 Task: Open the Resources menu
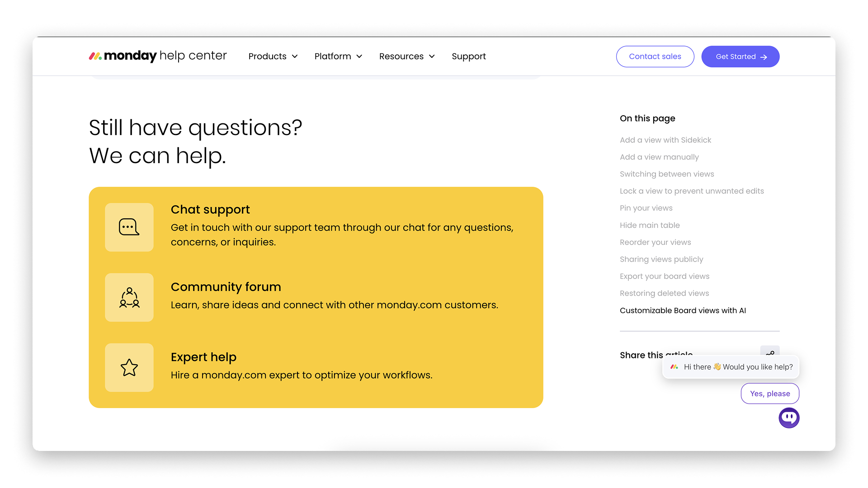click(x=407, y=56)
